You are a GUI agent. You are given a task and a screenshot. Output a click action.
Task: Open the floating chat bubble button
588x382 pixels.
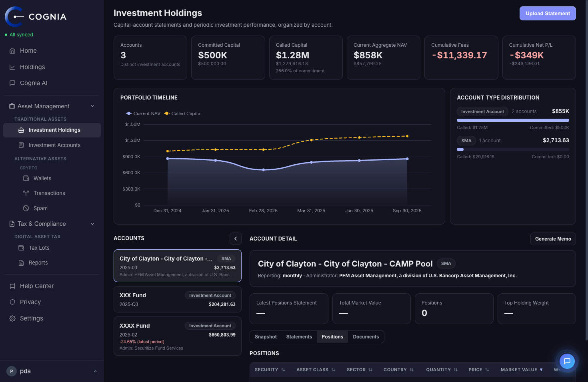click(567, 361)
